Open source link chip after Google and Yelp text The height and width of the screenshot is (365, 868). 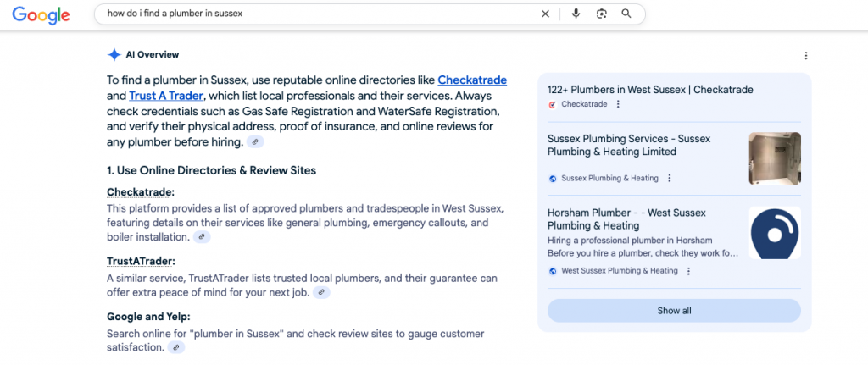(175, 347)
